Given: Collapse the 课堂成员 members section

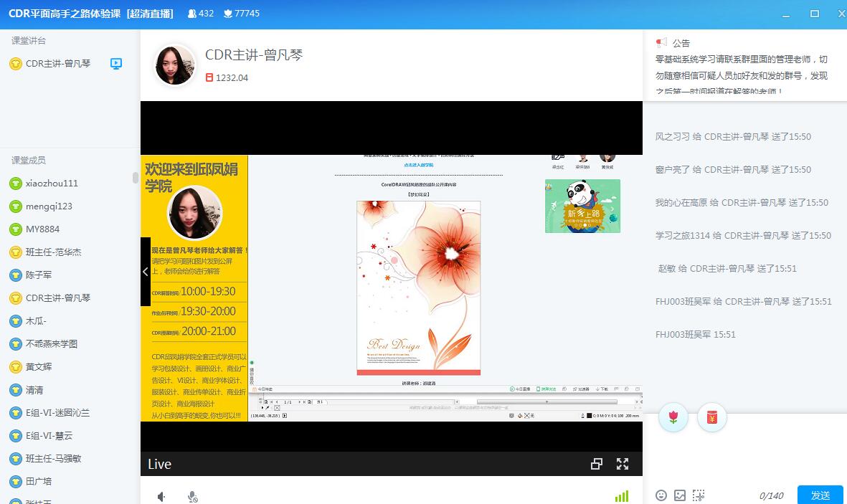Looking at the screenshot, I should (x=29, y=160).
